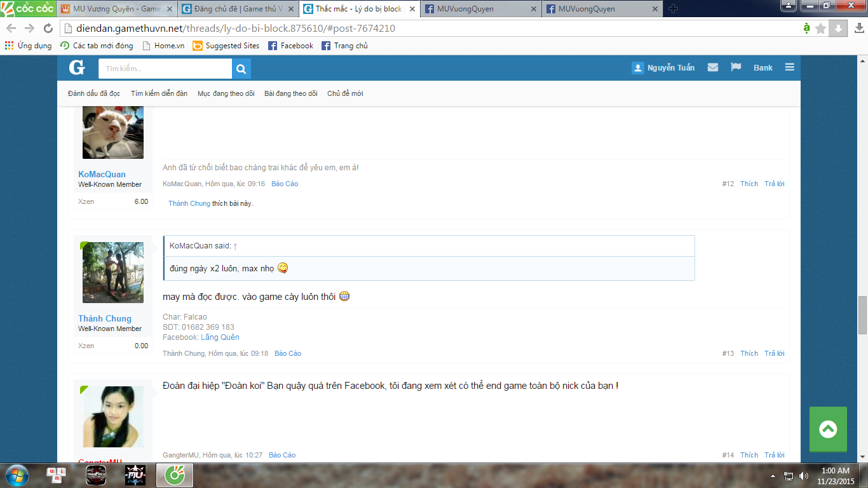
Task: Like post #12 using Thích link
Action: coord(749,184)
